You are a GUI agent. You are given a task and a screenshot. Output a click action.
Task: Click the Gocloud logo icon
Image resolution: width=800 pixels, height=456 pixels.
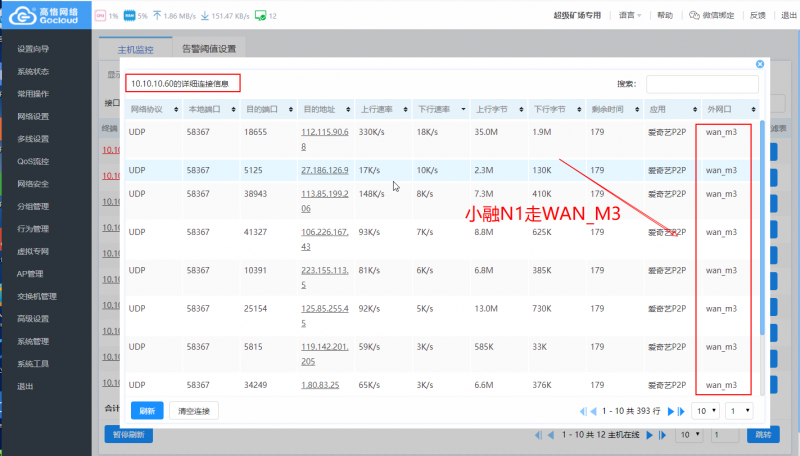point(18,16)
